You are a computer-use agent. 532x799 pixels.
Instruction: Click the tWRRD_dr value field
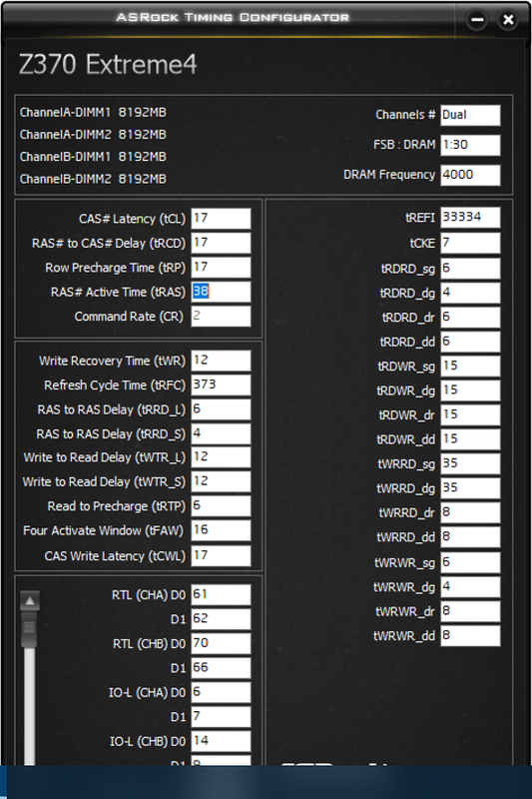click(470, 512)
